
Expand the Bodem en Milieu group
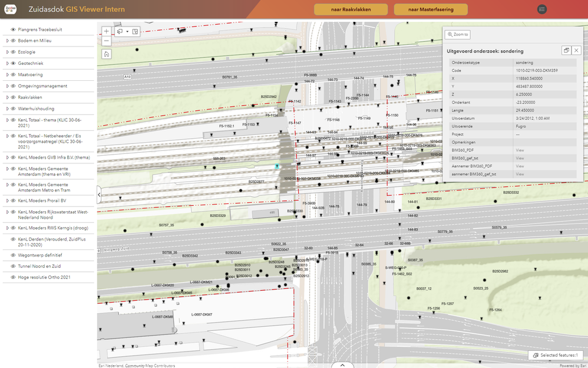coord(7,41)
